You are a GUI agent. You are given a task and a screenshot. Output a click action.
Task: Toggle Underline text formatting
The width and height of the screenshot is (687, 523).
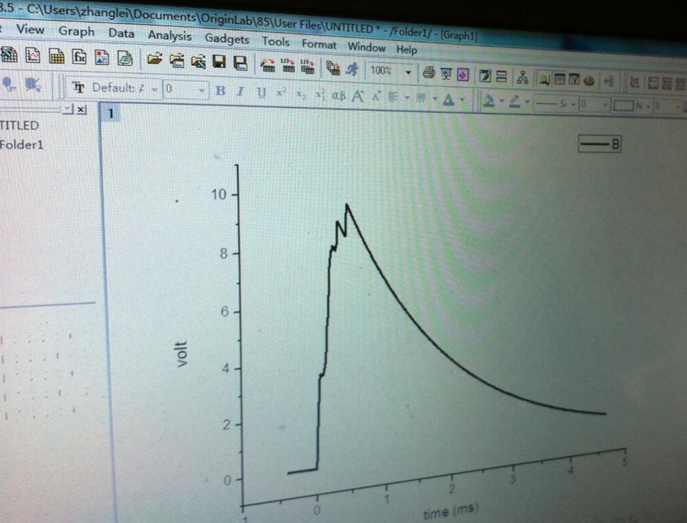(261, 92)
